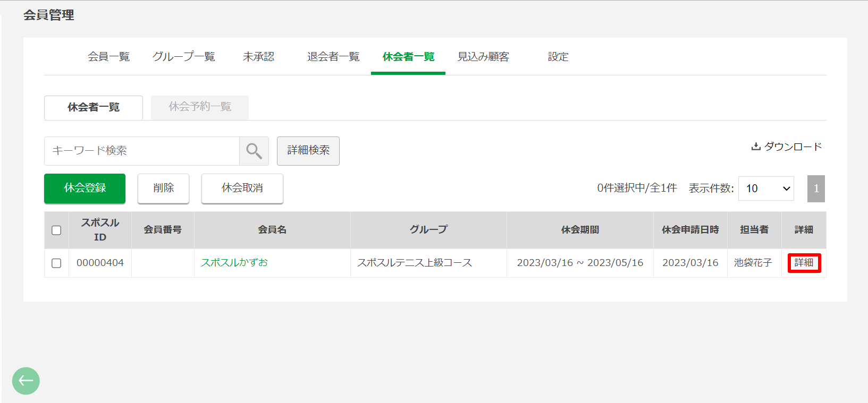Image resolution: width=868 pixels, height=403 pixels.
Task: Click the 会員番号 column header
Action: 163,230
